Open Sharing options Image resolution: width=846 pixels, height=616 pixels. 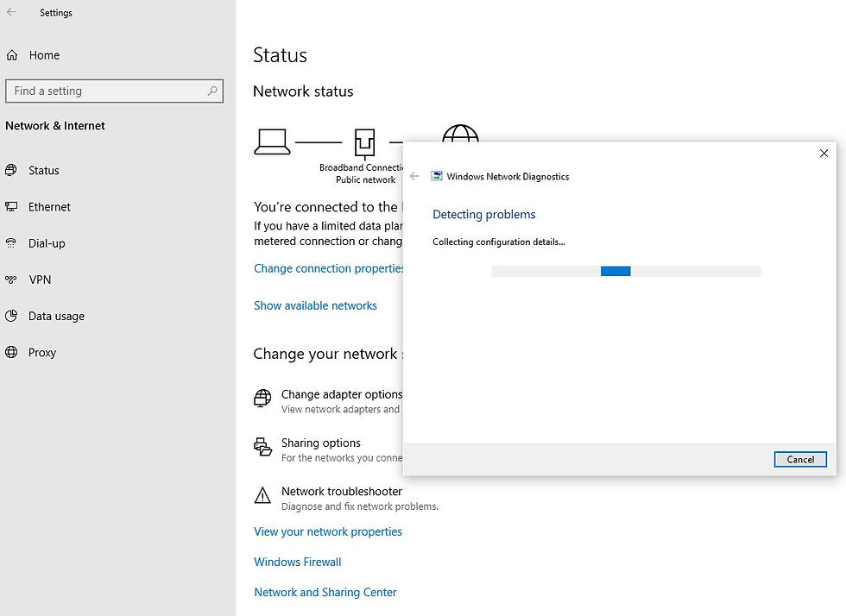(321, 443)
